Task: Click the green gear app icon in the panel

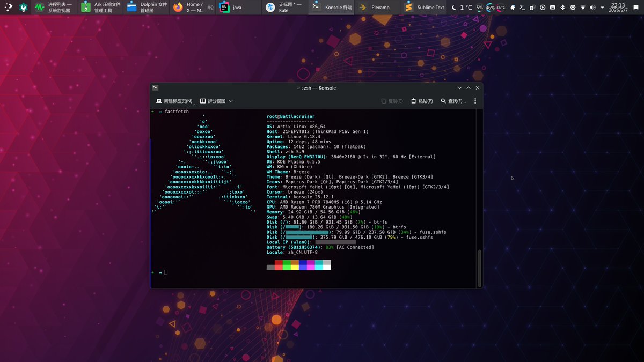Action: [x=24, y=8]
